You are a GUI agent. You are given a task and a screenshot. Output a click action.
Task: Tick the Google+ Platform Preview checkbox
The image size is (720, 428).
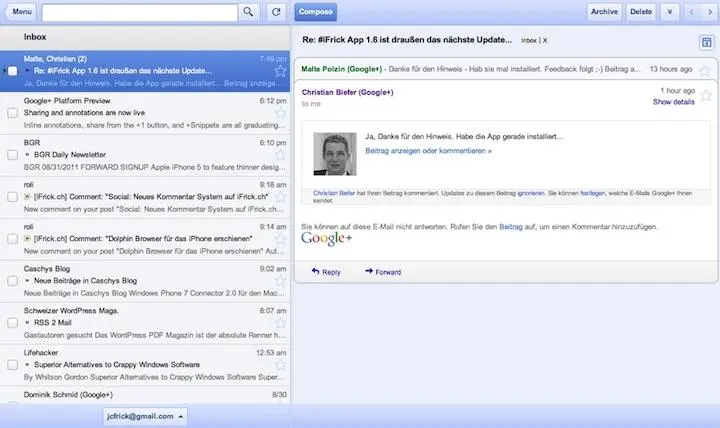click(x=12, y=113)
